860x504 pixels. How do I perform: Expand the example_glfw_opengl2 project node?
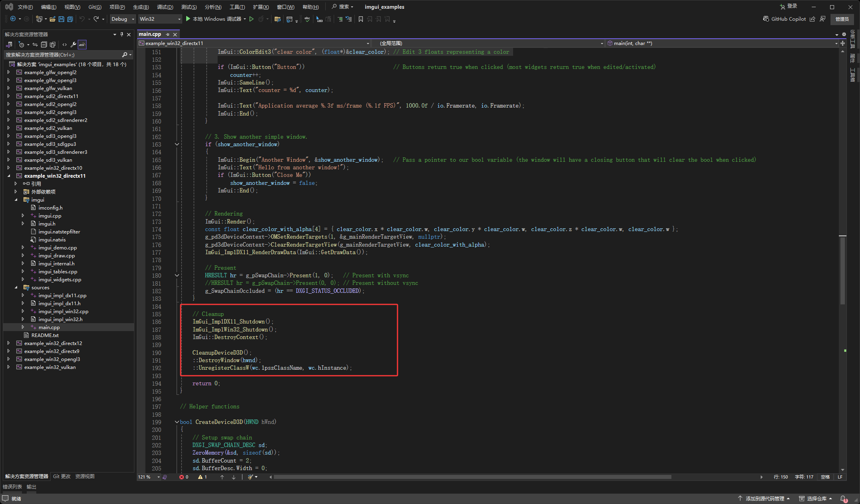point(8,72)
